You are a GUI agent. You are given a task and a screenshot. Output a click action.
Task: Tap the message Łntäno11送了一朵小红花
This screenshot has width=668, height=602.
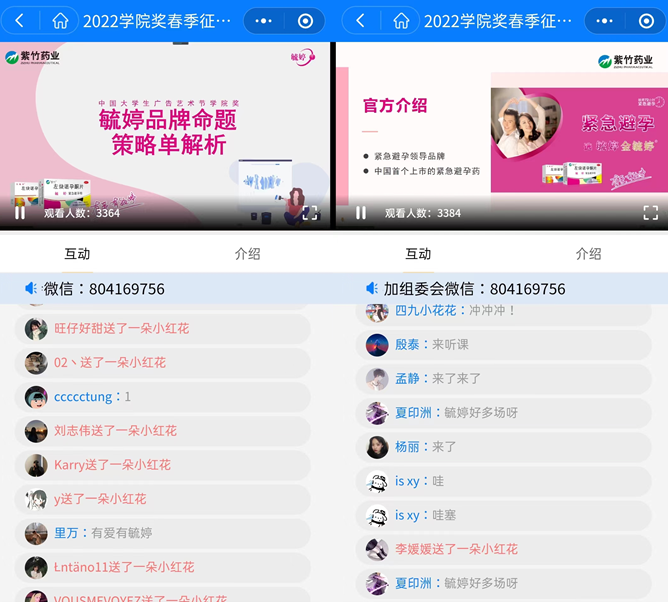[162, 567]
